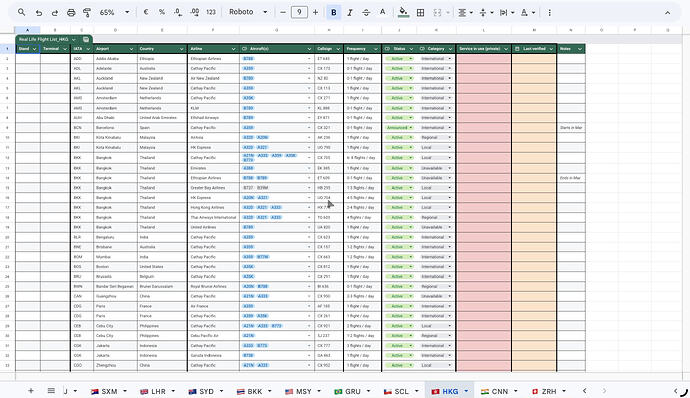690x398 pixels.
Task: Toggle bold formatting
Action: click(334, 13)
